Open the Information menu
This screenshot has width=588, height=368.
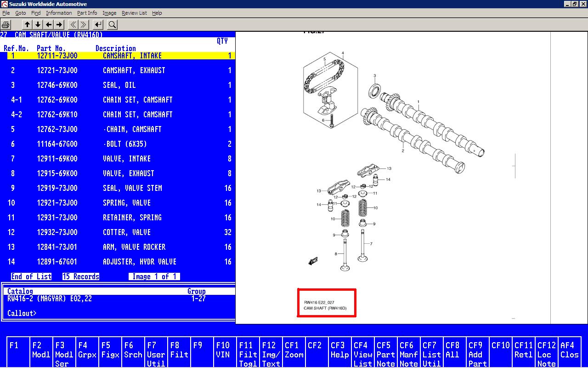tap(59, 13)
